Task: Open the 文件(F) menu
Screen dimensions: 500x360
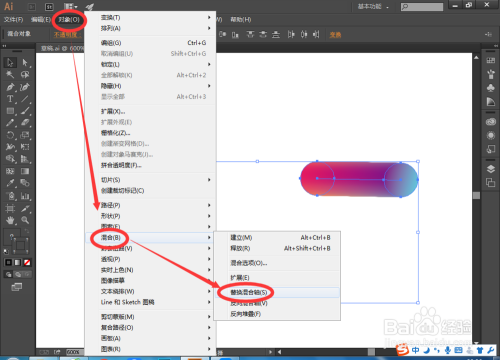Action: point(14,20)
